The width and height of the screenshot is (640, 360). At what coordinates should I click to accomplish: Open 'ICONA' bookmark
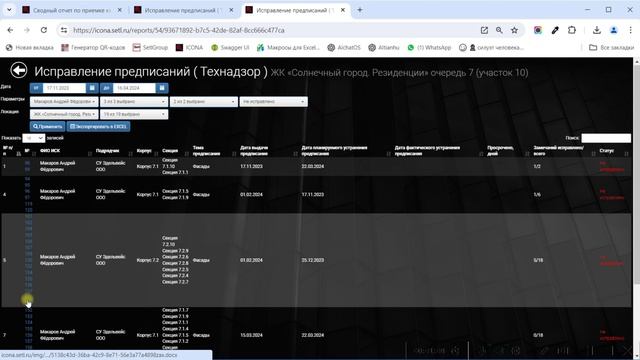189,48
